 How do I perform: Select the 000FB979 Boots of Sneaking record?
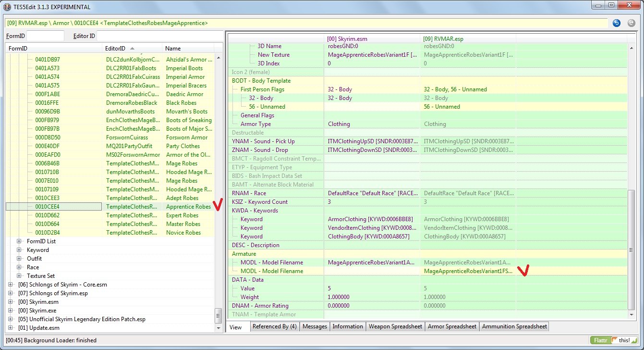pos(109,120)
